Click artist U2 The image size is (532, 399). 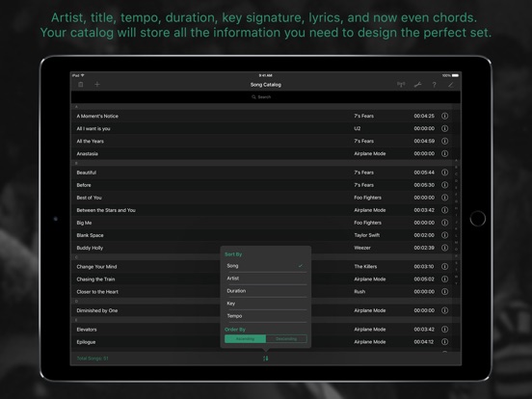pos(358,128)
